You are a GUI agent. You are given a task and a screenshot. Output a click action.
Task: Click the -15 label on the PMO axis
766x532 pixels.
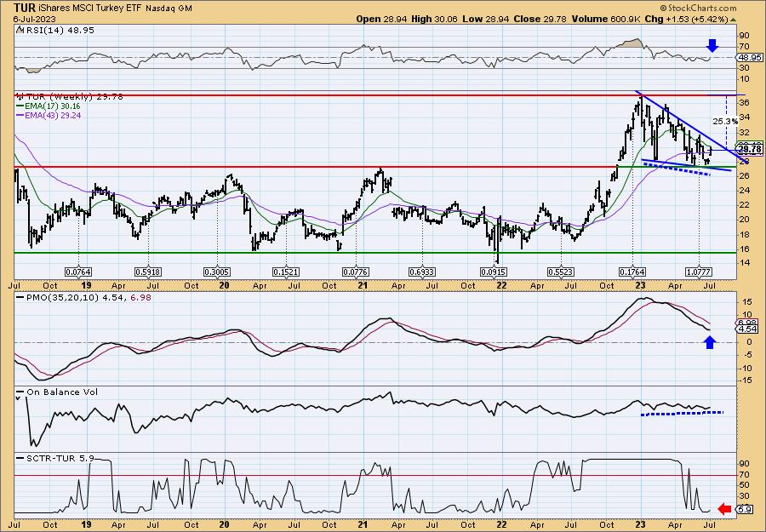746,381
